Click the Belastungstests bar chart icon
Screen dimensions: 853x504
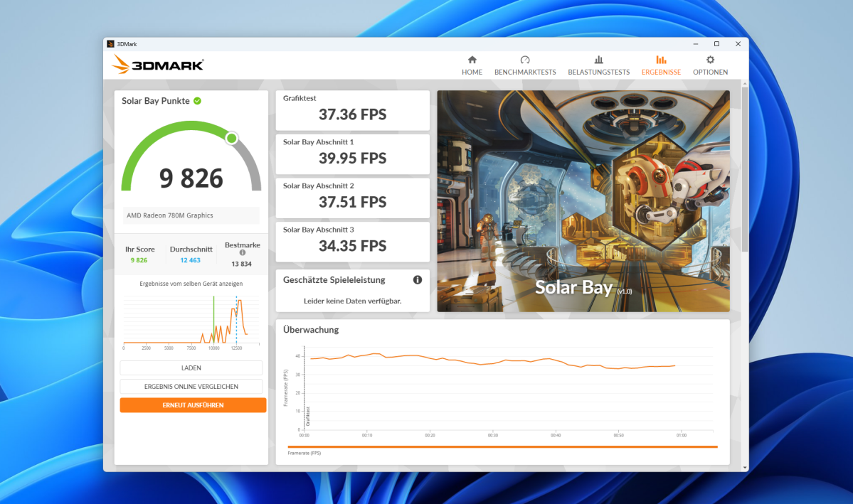point(598,60)
